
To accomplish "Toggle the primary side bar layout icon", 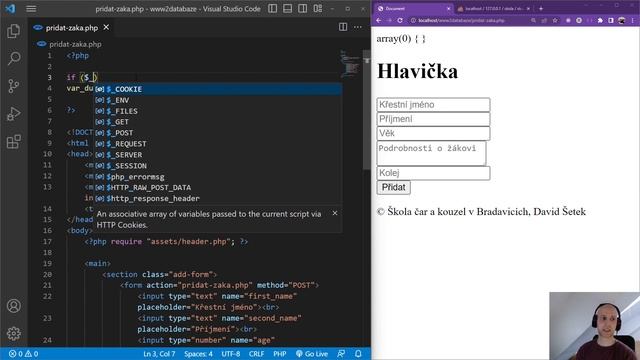I will (273, 9).
